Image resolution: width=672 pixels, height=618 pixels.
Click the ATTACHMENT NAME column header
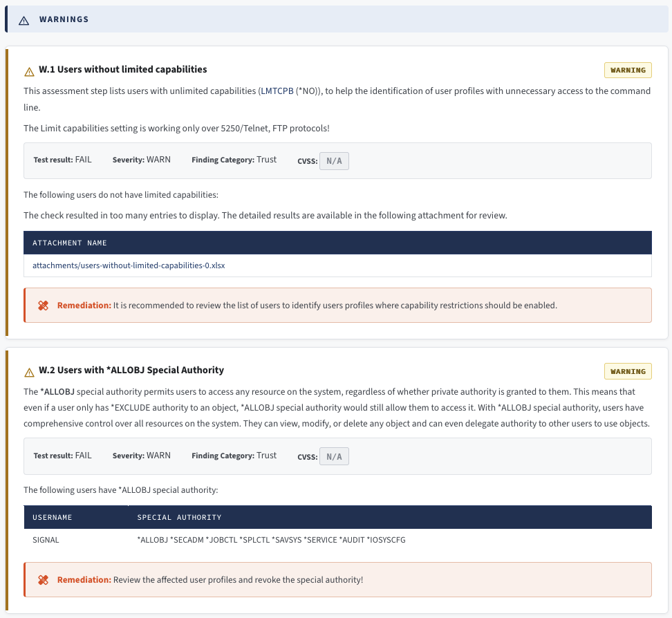pyautogui.click(x=70, y=243)
